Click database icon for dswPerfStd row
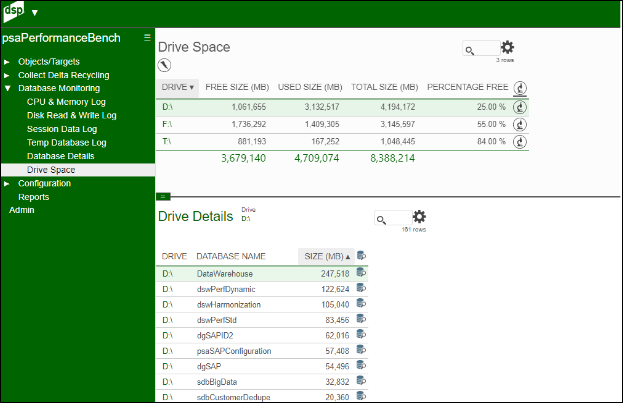 tap(361, 319)
